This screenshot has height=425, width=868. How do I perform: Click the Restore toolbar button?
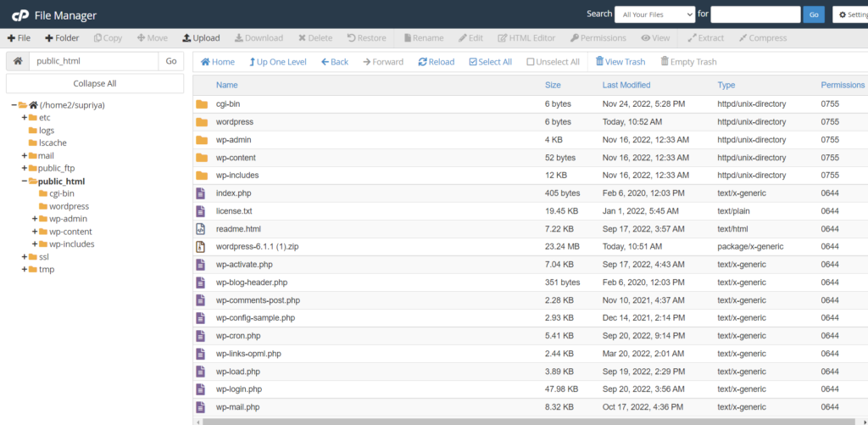pos(366,38)
